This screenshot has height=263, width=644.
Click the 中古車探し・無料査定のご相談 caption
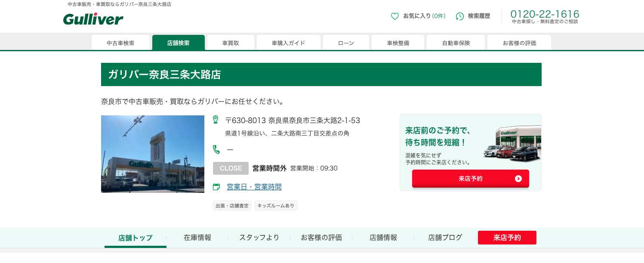click(545, 22)
